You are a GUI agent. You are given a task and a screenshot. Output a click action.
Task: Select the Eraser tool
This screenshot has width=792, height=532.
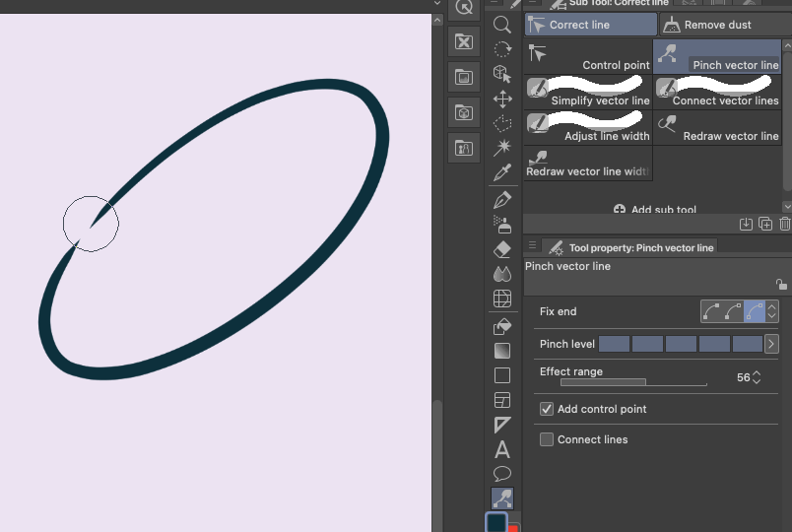[502, 249]
